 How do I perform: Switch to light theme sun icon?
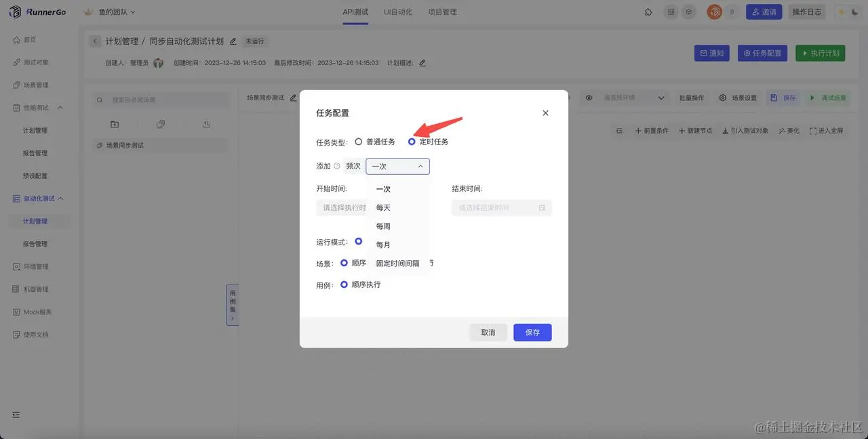[x=842, y=12]
